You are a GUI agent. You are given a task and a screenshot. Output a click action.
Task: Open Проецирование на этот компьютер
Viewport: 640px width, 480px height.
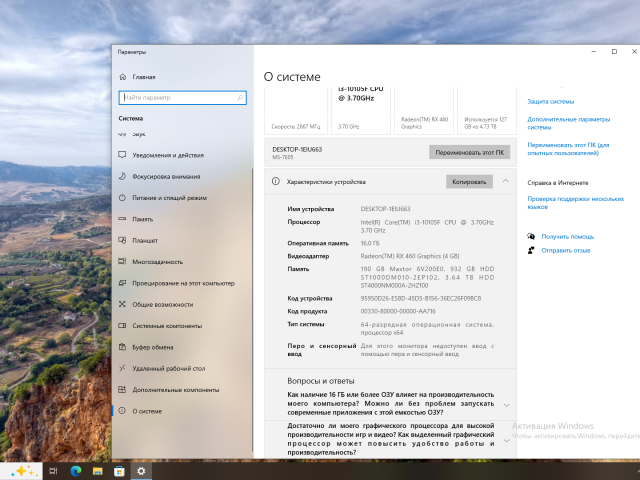183,283
